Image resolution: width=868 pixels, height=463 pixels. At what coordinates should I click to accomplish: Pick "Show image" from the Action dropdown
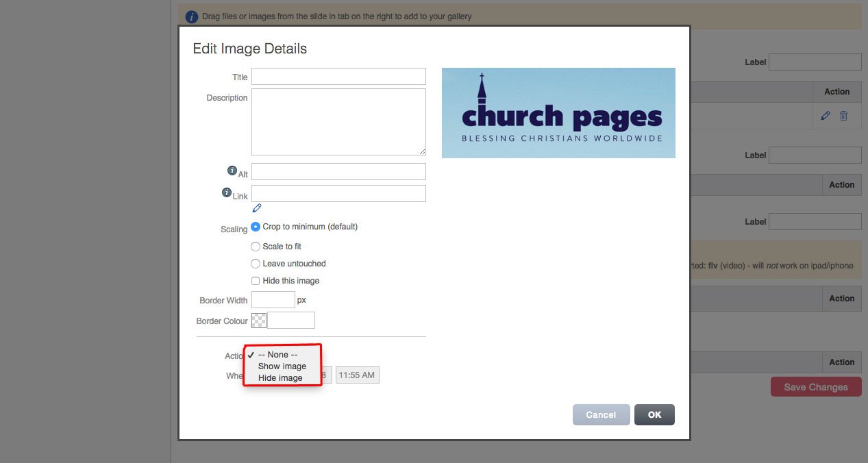click(x=282, y=366)
